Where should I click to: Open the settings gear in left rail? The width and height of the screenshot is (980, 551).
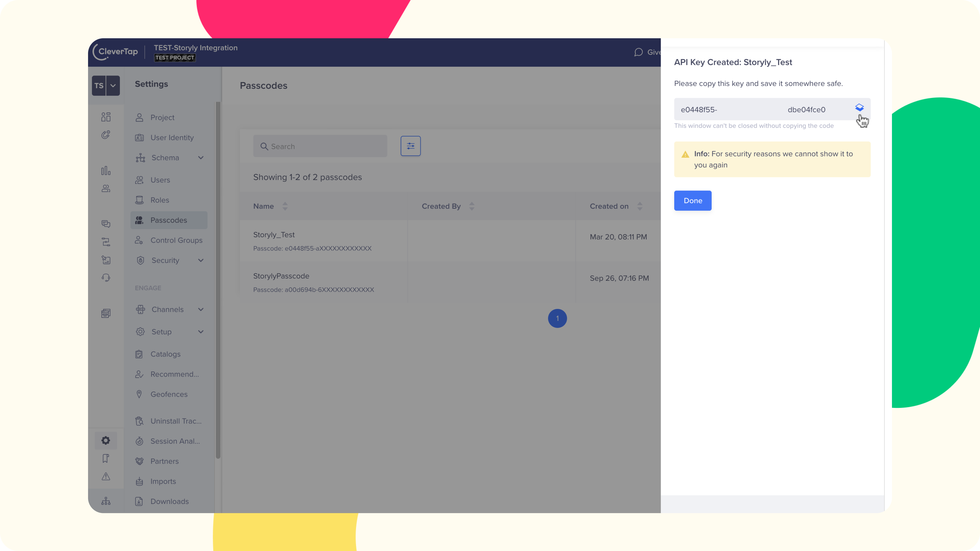pyautogui.click(x=106, y=440)
